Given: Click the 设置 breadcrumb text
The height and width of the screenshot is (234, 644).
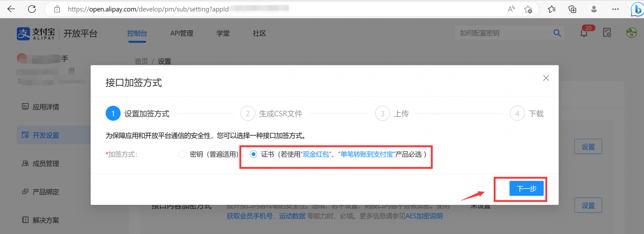Looking at the screenshot, I should 165,61.
